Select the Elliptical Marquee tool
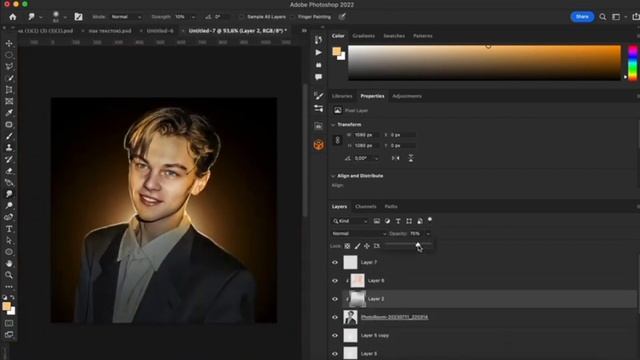The image size is (640, 360). (x=9, y=55)
